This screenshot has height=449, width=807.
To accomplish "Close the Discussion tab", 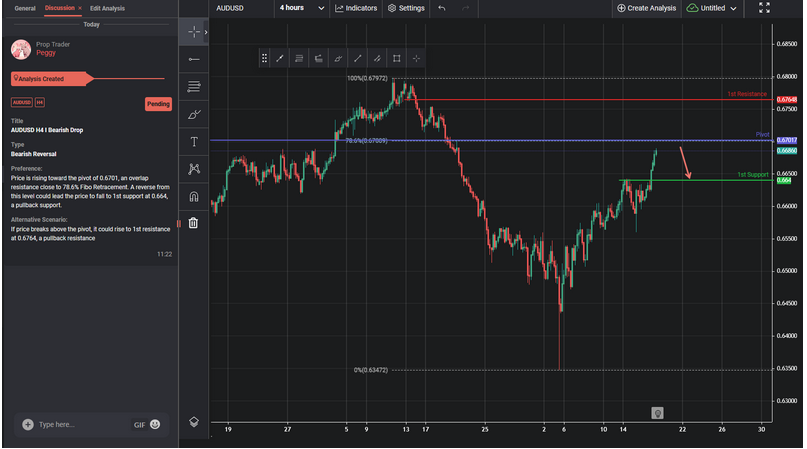I will tap(80, 8).
